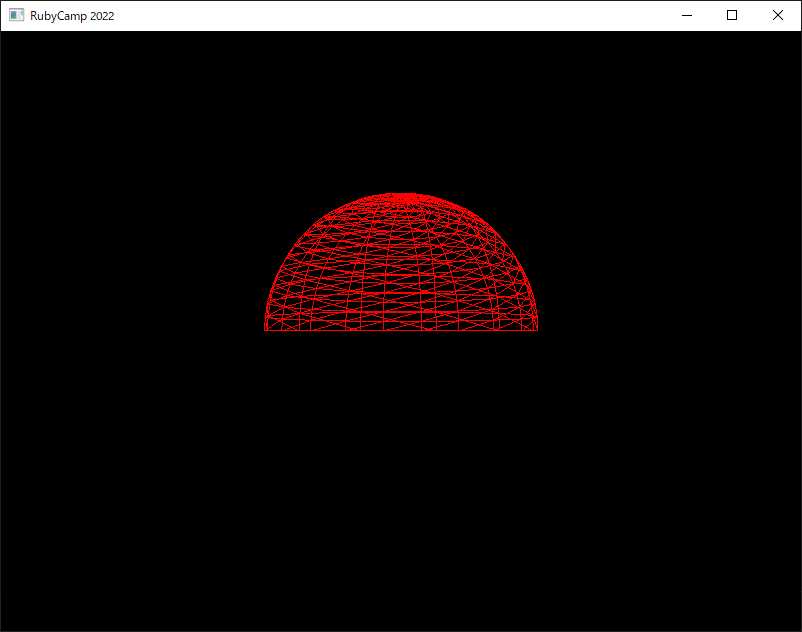Click the flat base line of the dome
This screenshot has height=632, width=802.
401,330
